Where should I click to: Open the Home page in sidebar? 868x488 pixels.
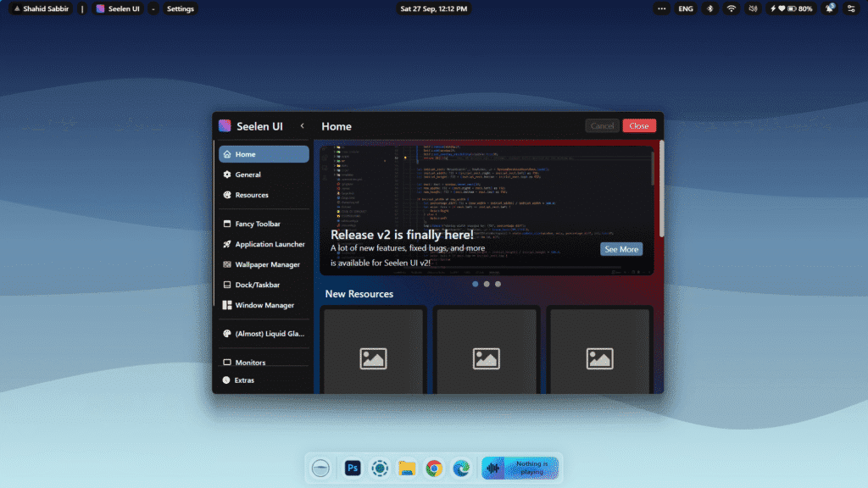pyautogui.click(x=264, y=154)
